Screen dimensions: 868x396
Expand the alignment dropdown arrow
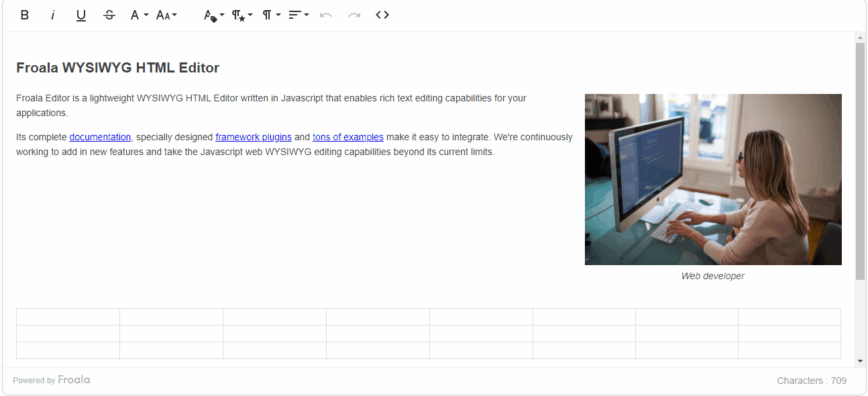(x=306, y=14)
